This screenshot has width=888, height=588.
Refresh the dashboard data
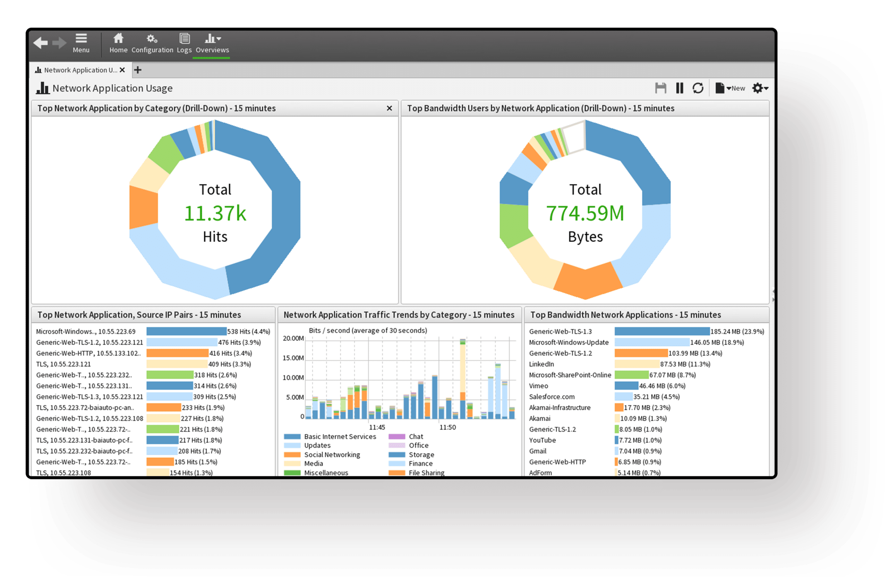pos(698,88)
